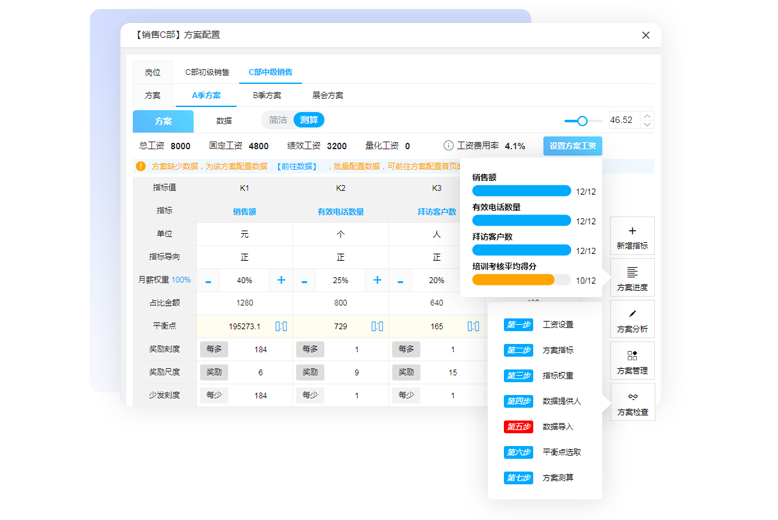Open the 方案检查 icon

(632, 396)
